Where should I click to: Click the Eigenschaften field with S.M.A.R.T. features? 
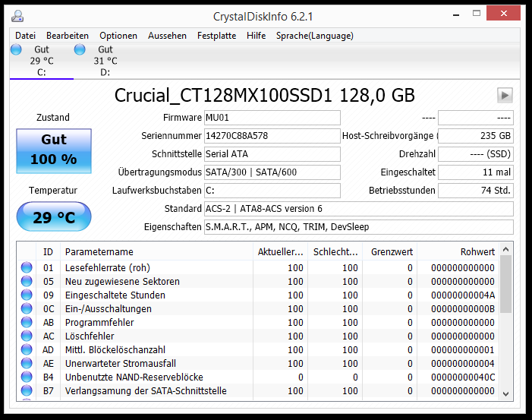(x=359, y=227)
